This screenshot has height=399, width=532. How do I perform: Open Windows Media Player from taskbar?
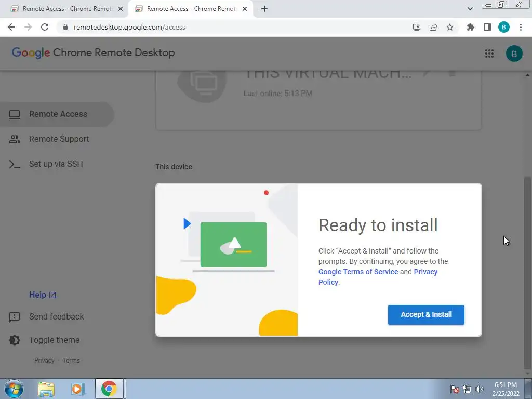[77, 389]
